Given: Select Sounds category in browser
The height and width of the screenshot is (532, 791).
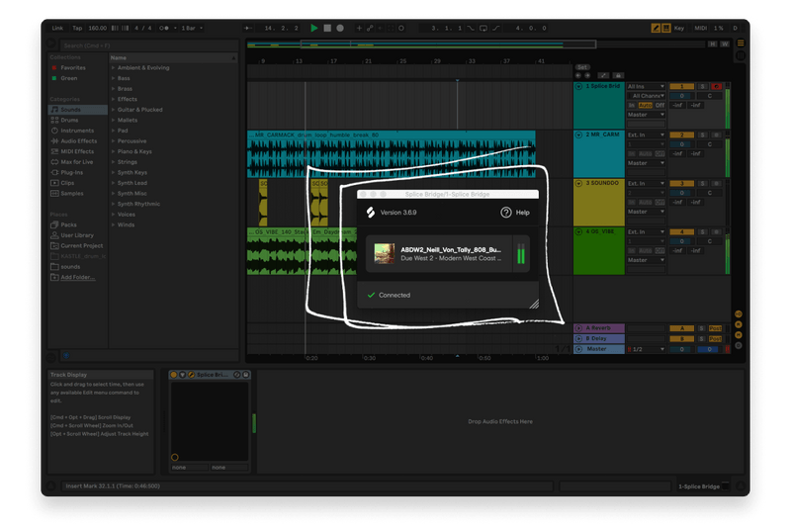Looking at the screenshot, I should point(78,110).
